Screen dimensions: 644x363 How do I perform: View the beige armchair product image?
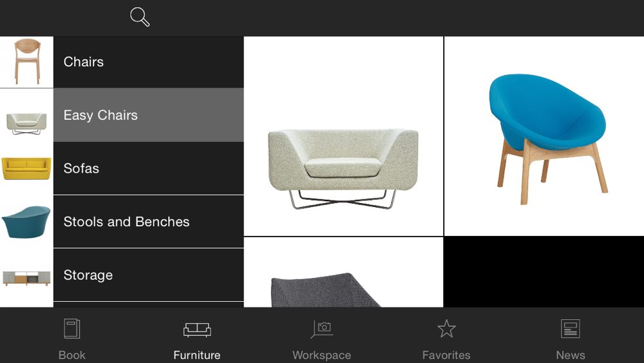(343, 136)
